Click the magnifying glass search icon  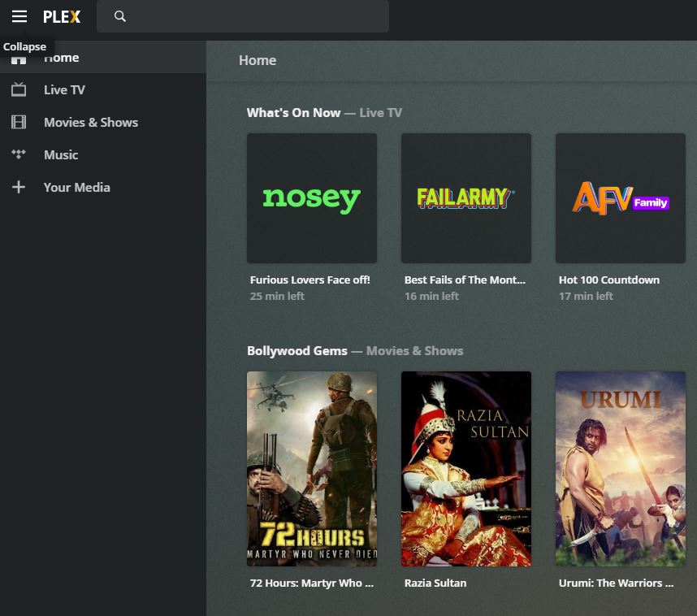pyautogui.click(x=119, y=16)
